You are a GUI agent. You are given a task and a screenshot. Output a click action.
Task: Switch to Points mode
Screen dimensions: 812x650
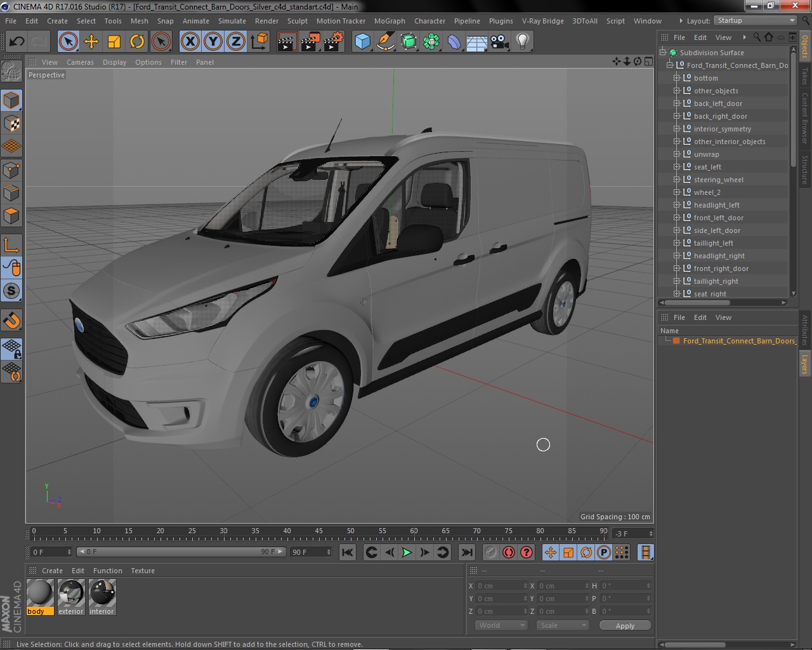tap(11, 169)
